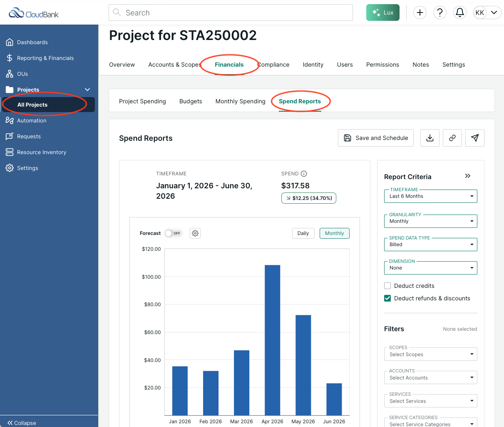
Task: Open the Budgets sub-tab
Action: 191,101
